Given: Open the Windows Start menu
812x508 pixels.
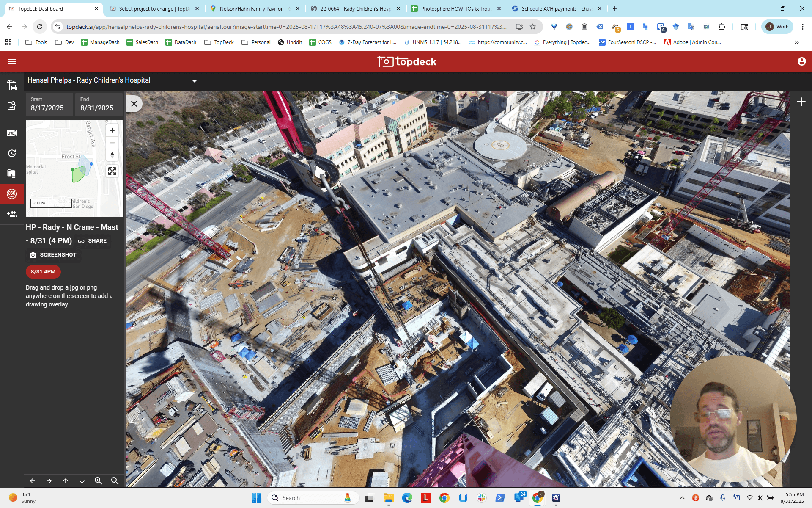Looking at the screenshot, I should pos(256,498).
